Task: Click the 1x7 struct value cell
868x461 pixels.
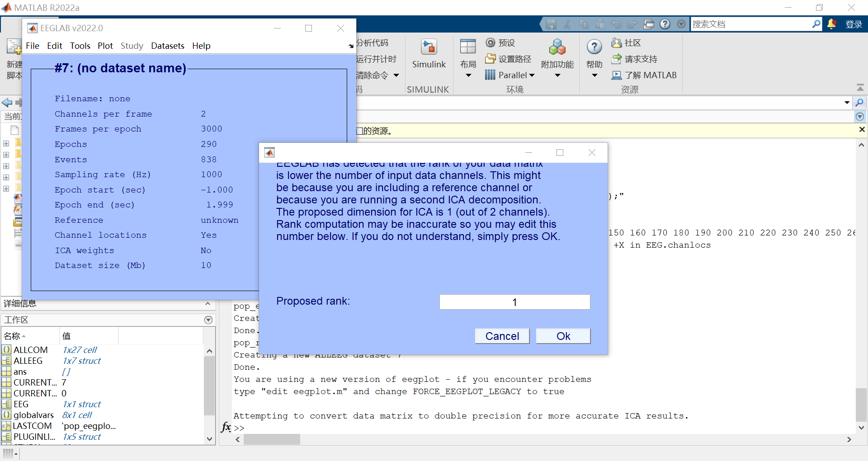Action: point(81,361)
